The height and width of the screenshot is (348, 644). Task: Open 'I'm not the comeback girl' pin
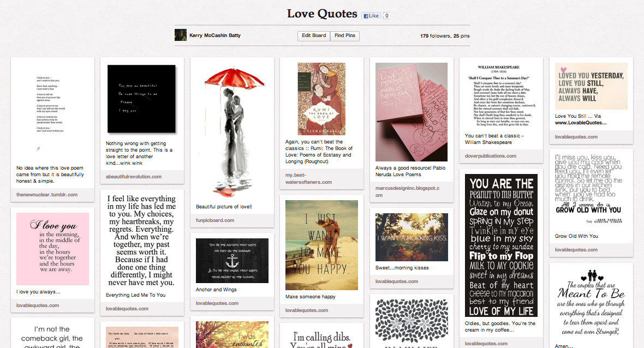coord(52,335)
